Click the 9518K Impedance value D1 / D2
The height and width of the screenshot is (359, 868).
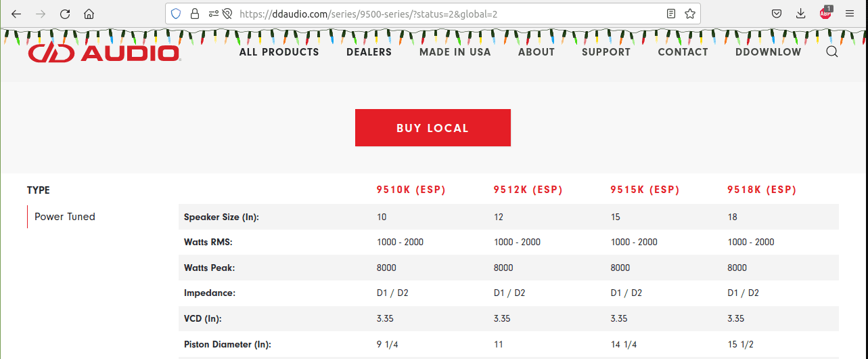click(x=744, y=293)
